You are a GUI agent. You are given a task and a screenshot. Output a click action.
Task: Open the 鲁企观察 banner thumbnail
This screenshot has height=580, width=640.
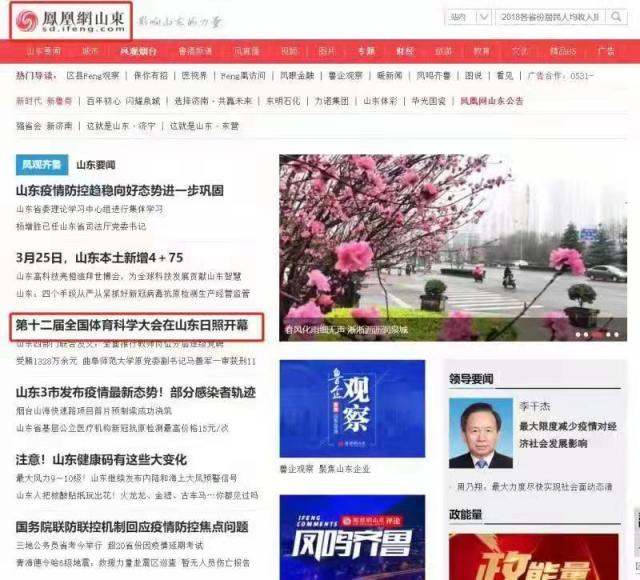[352, 409]
